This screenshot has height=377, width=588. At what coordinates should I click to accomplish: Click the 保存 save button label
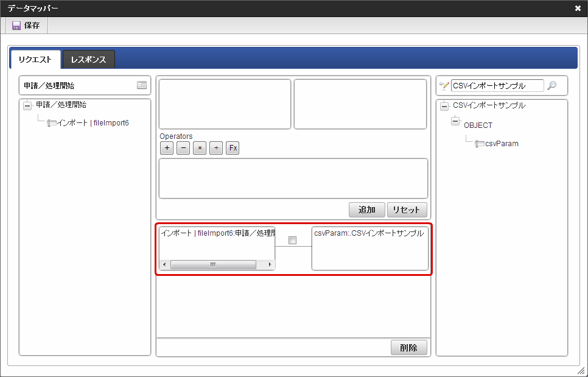tap(32, 26)
